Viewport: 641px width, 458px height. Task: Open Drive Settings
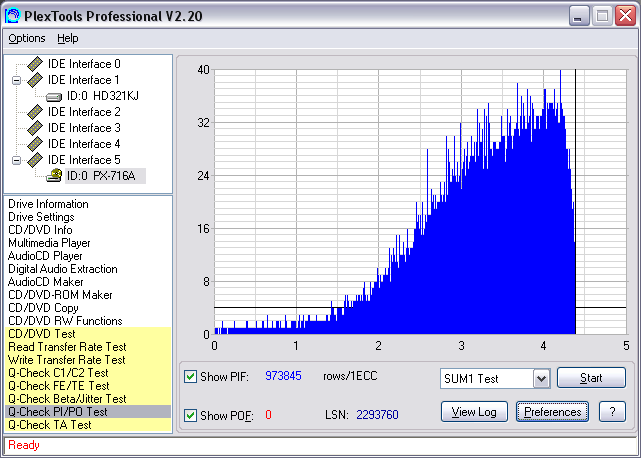pos(41,217)
